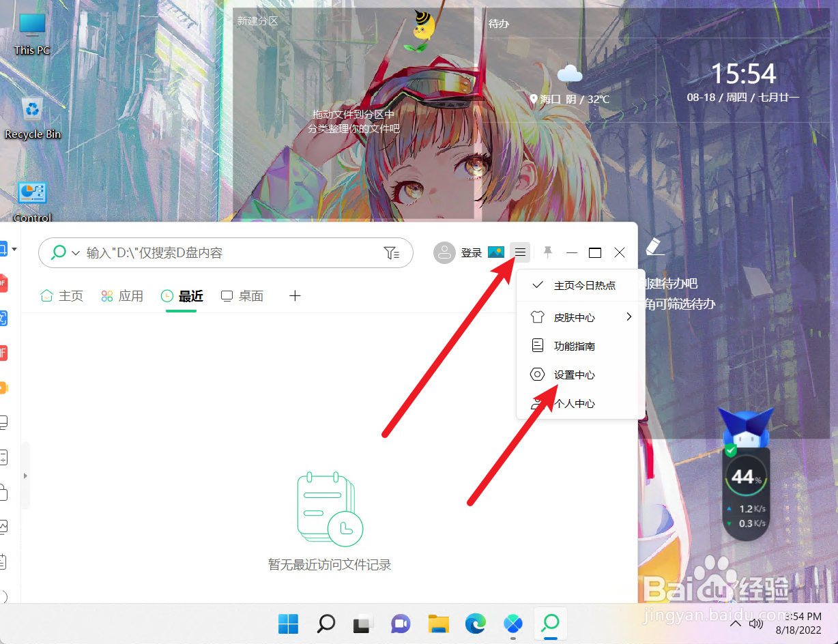This screenshot has width=838, height=644.
Task: Click date text 08-18 / 周四 / 七月廿一
Action: pyautogui.click(x=743, y=98)
